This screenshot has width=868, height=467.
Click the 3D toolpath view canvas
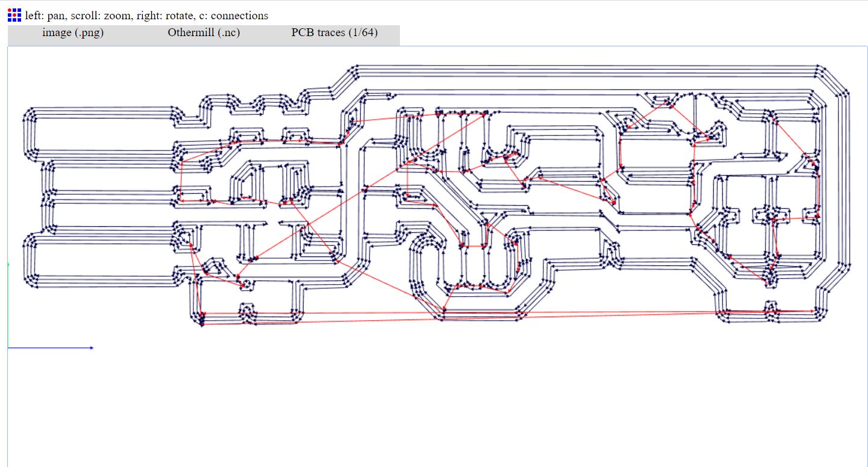click(437, 256)
